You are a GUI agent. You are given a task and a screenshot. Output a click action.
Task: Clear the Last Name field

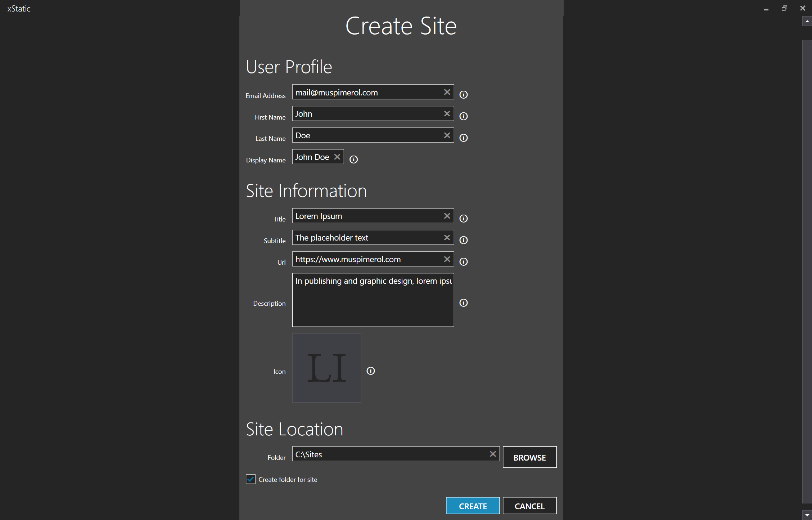pos(447,135)
